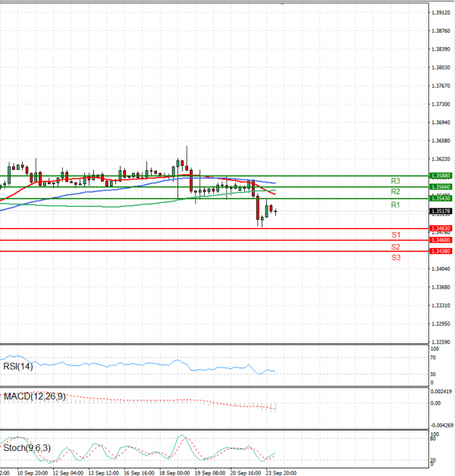Select the R2 resistance label
The width and height of the screenshot is (455, 476).
pos(395,192)
